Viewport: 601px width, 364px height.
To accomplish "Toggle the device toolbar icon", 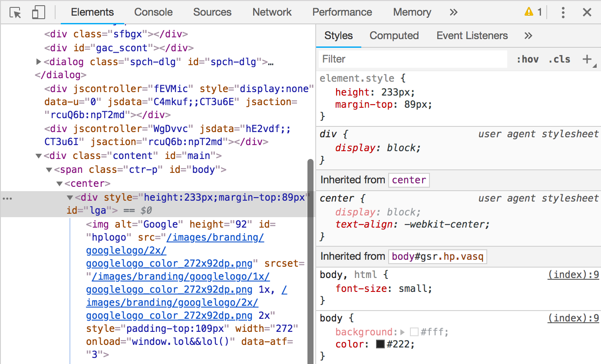I will pyautogui.click(x=39, y=13).
